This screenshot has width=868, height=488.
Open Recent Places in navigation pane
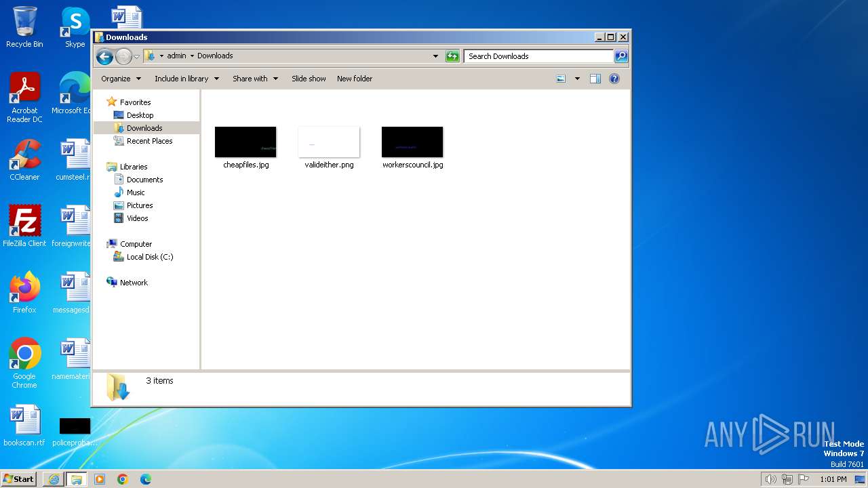(149, 141)
